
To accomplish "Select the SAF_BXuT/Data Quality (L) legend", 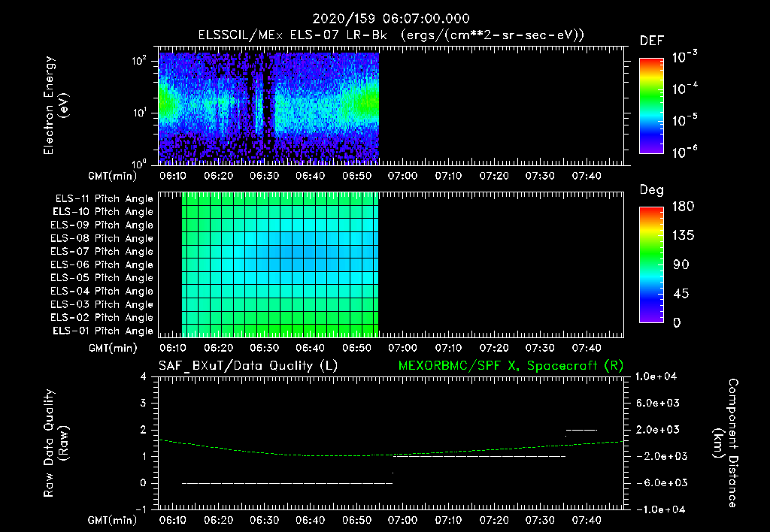I will coord(248,366).
